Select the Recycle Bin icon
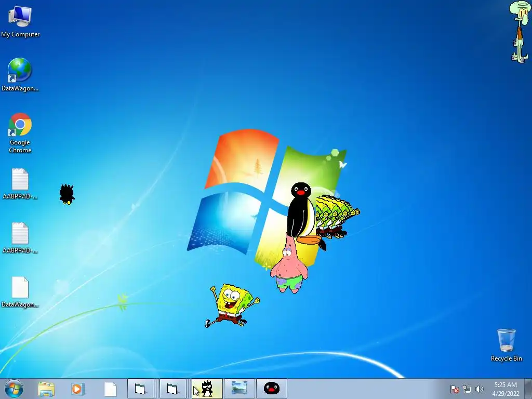 click(506, 345)
